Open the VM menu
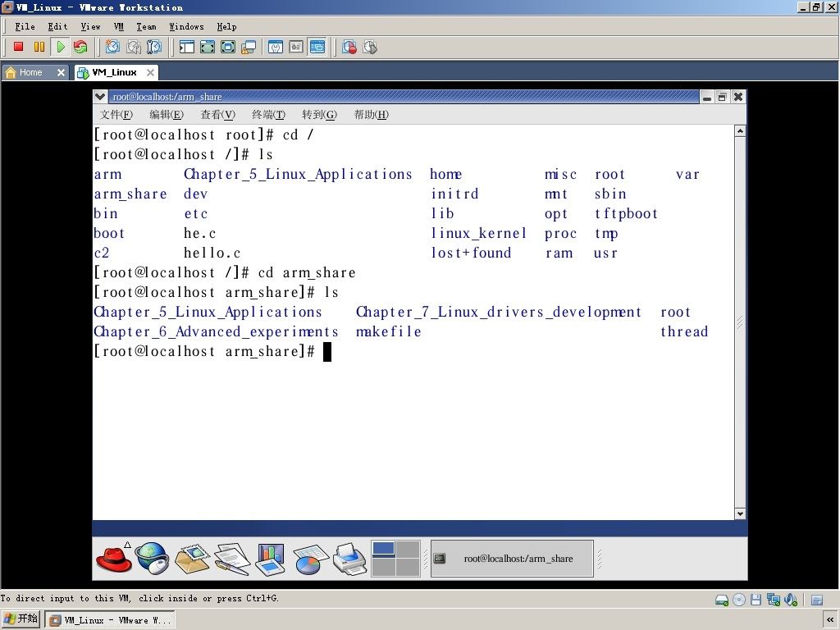This screenshot has width=840, height=630. [x=118, y=26]
